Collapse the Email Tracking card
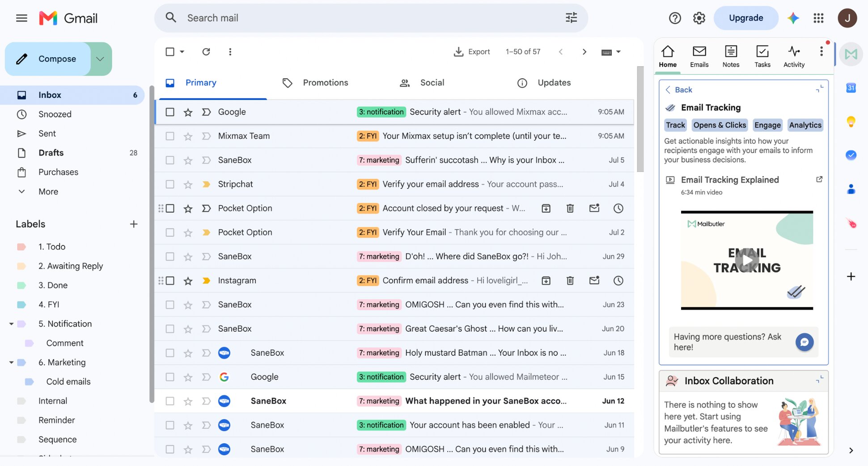 pos(819,89)
